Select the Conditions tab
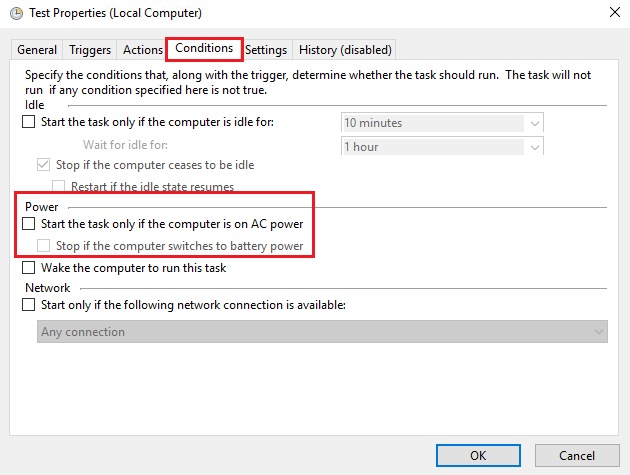Screen dimensions: 630x475 [x=204, y=48]
